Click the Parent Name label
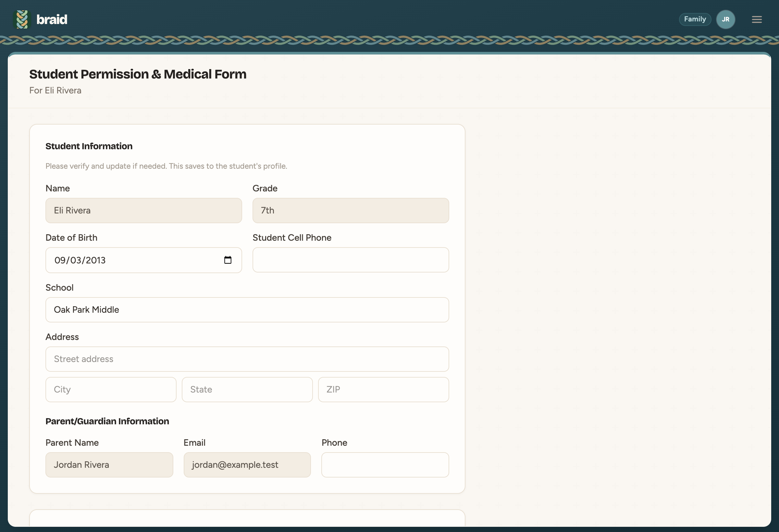The height and width of the screenshot is (532, 779). (72, 442)
